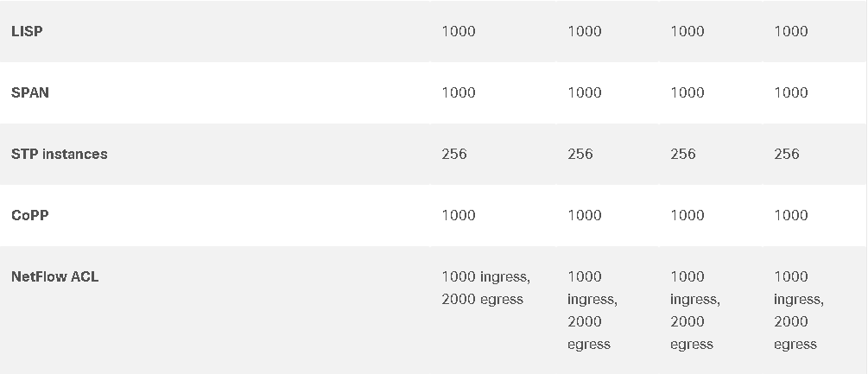Select CoPP value 1000 in last data column

[x=790, y=216]
